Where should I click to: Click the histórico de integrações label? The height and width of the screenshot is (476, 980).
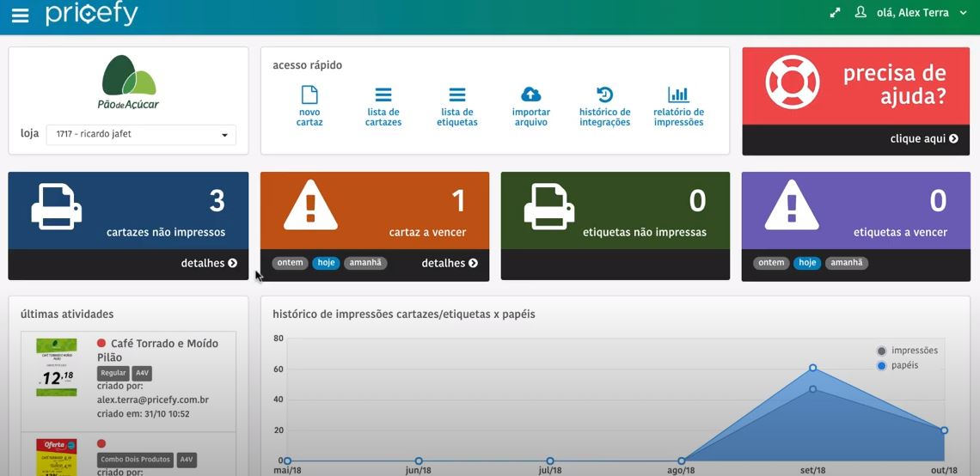604,118
